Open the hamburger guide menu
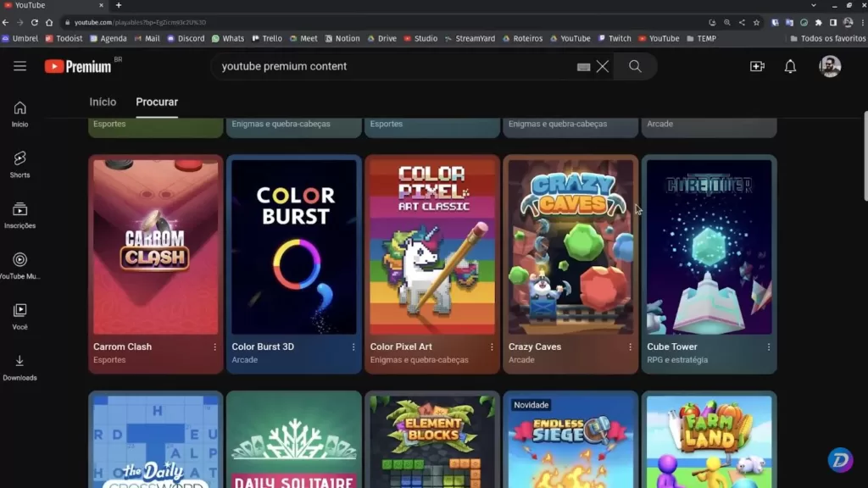 pyautogui.click(x=20, y=66)
